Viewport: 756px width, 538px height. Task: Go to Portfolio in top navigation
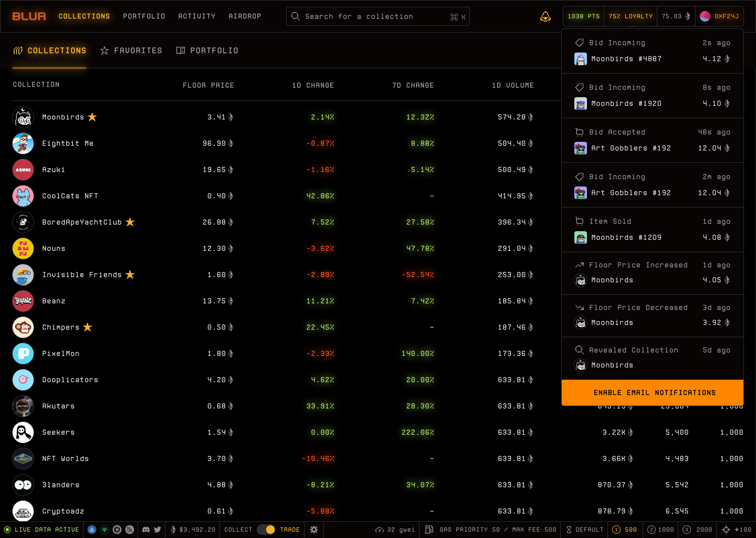point(144,16)
